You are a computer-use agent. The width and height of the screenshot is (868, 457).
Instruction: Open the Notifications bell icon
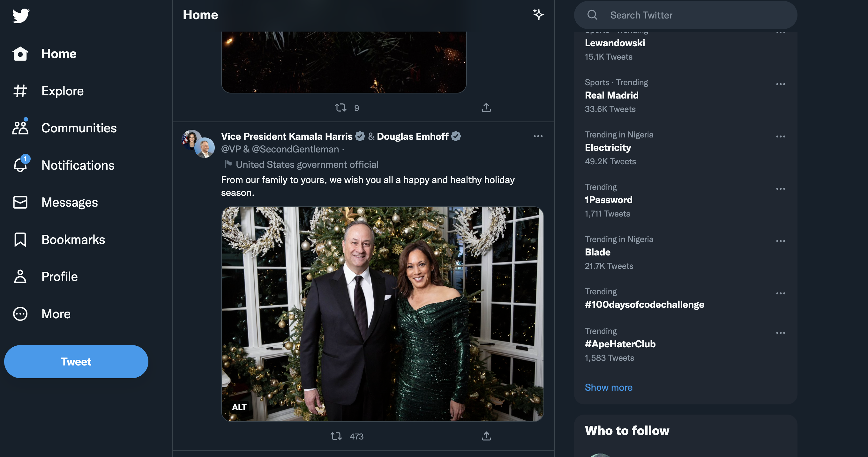click(20, 165)
